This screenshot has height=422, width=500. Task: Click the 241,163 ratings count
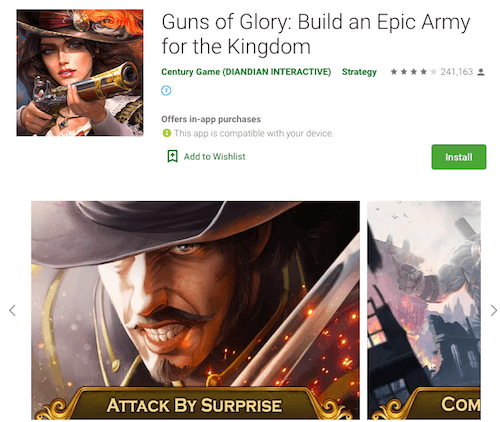(x=457, y=72)
